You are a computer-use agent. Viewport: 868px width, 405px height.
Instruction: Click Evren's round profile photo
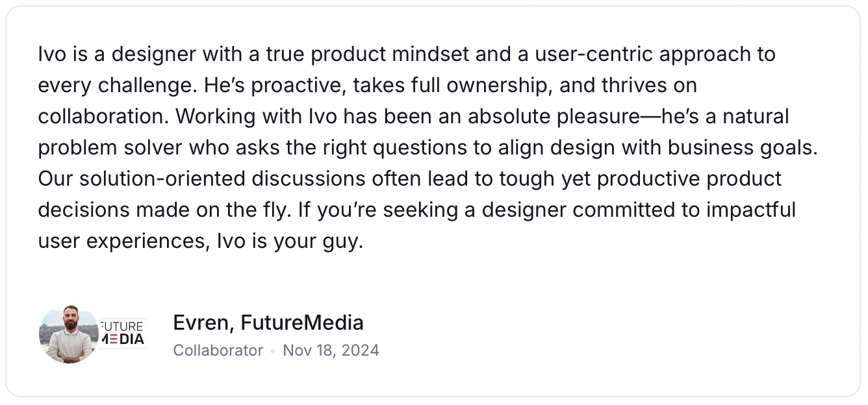tap(69, 334)
